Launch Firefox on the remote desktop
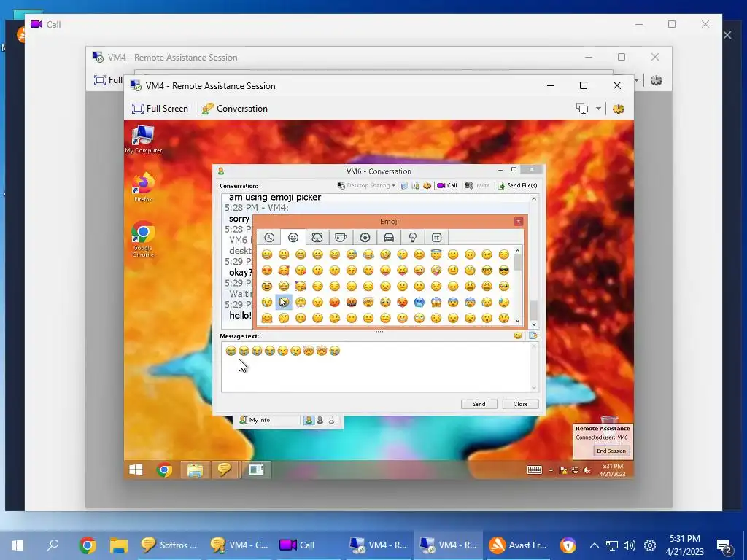This screenshot has height=560, width=747. (143, 187)
